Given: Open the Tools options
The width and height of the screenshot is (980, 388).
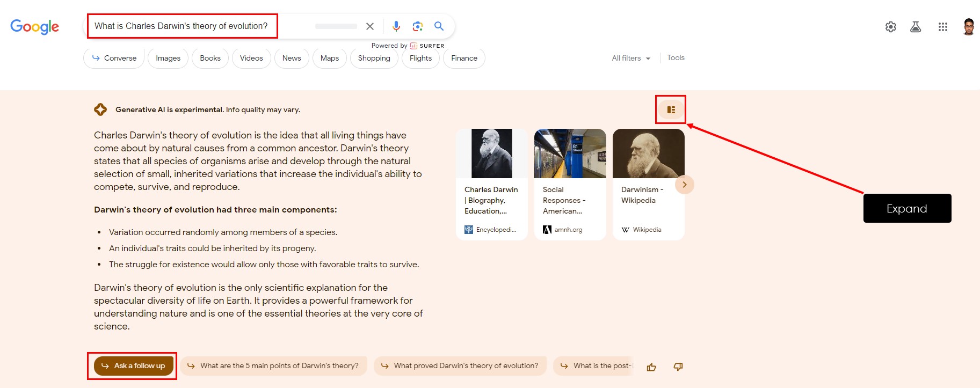Looking at the screenshot, I should 676,58.
